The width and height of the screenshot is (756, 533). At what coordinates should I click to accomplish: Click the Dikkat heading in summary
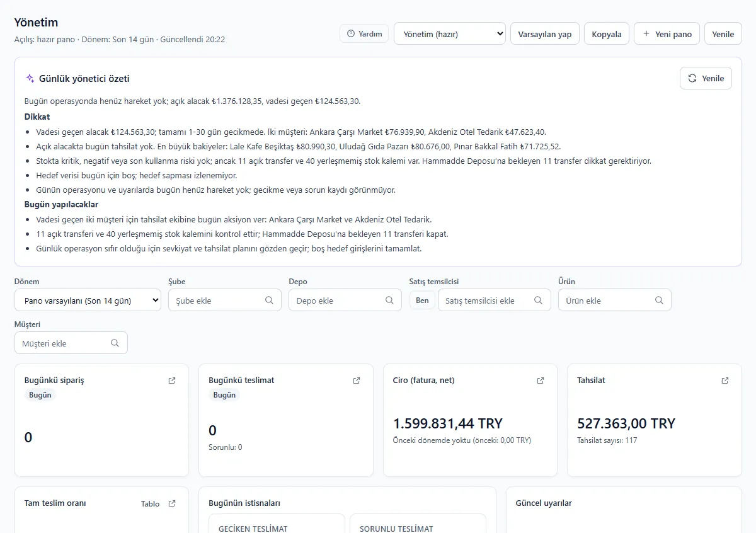(37, 117)
